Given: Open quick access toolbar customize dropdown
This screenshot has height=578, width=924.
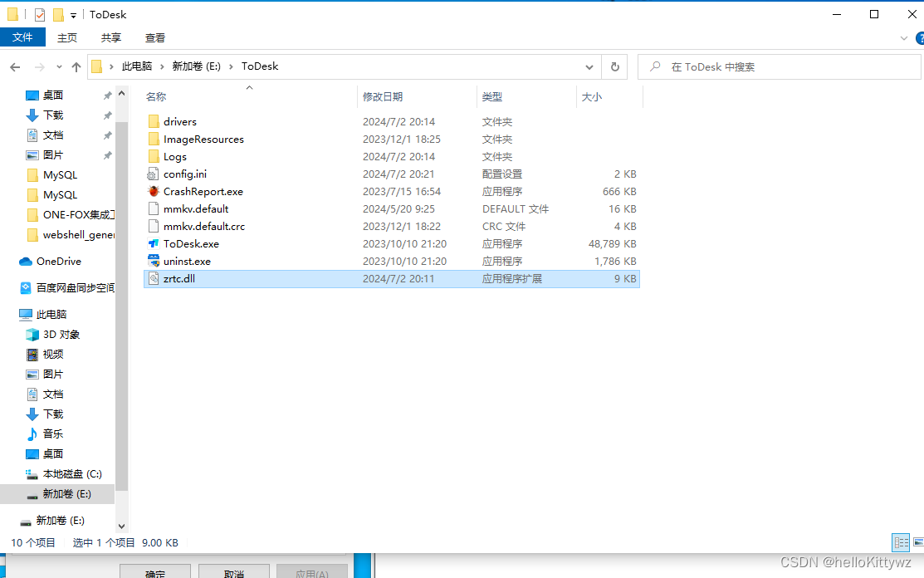Looking at the screenshot, I should [x=73, y=15].
